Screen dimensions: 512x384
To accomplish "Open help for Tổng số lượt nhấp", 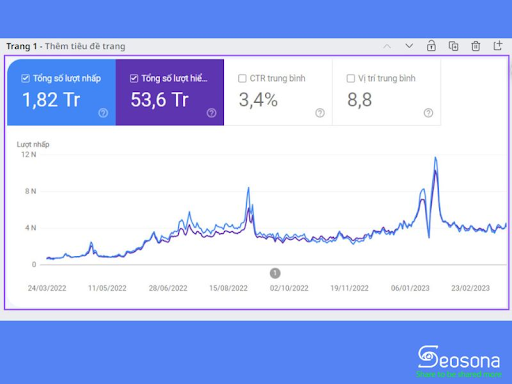I will pos(103,113).
